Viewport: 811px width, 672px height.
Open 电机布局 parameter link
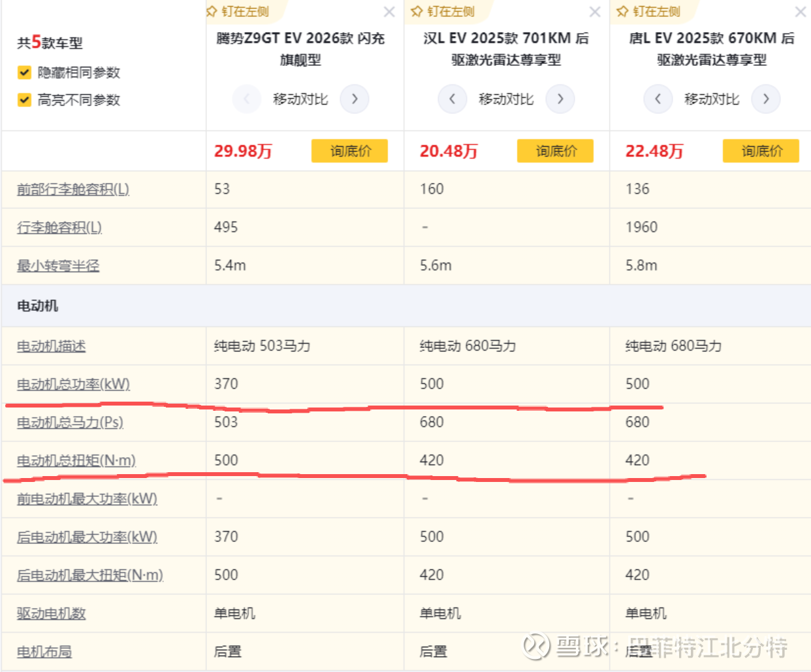tap(44, 652)
